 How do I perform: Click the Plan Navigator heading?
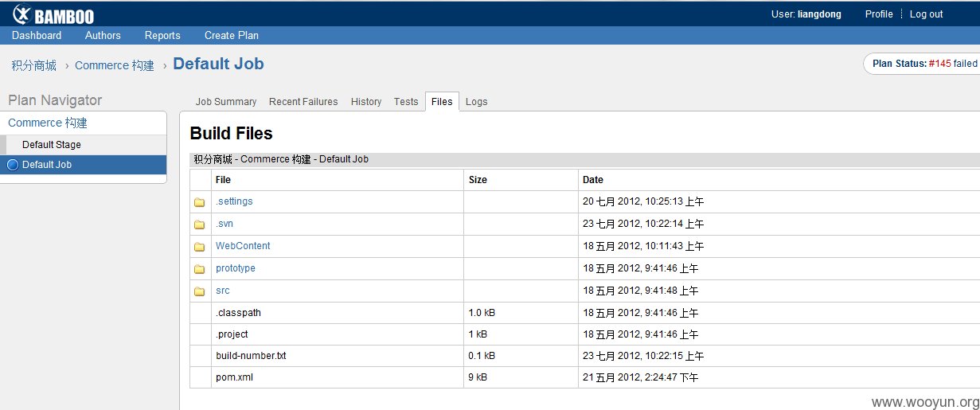(x=55, y=100)
